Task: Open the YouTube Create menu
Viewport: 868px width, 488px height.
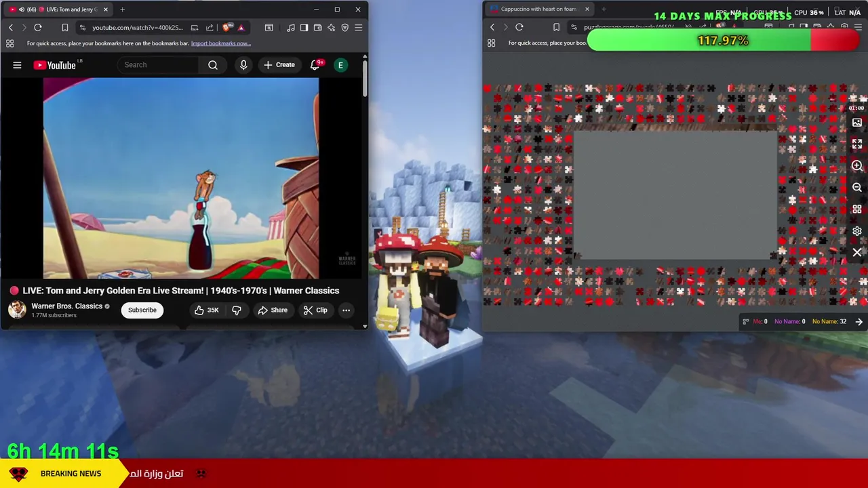Action: 279,65
